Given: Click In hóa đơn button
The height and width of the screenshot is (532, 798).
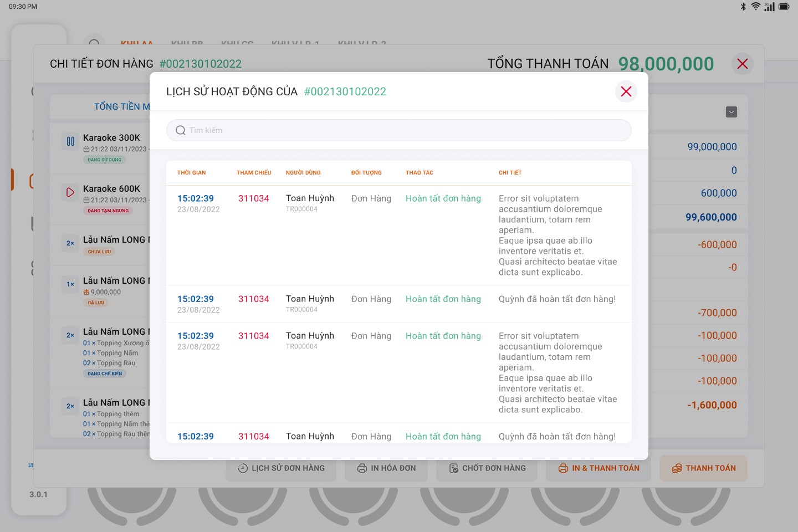Looking at the screenshot, I should pos(387,468).
